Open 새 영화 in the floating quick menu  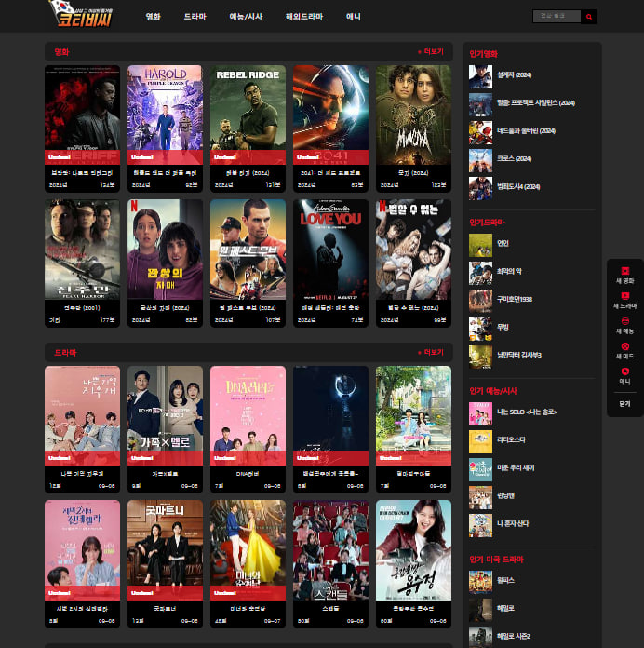625,276
